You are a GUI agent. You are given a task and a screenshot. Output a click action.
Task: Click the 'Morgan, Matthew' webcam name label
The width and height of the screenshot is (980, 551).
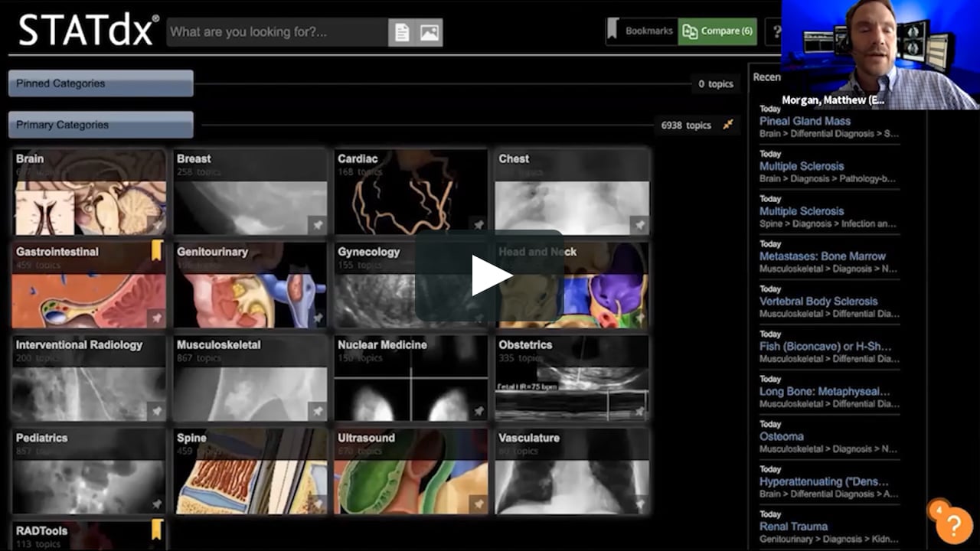833,100
